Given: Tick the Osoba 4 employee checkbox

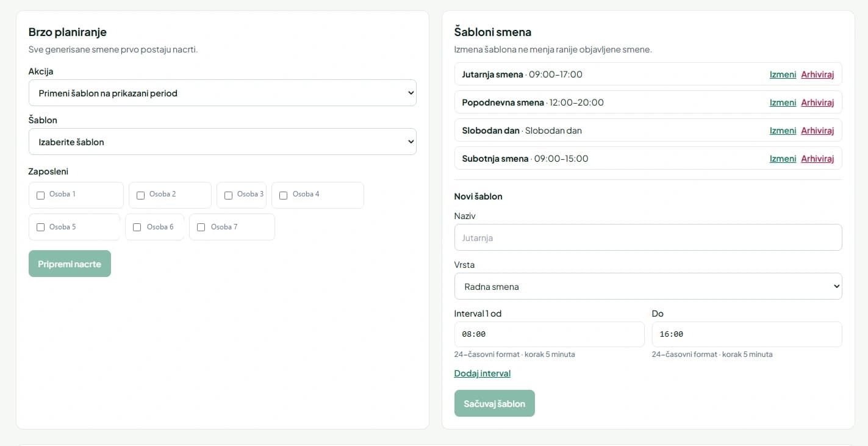Looking at the screenshot, I should [284, 195].
